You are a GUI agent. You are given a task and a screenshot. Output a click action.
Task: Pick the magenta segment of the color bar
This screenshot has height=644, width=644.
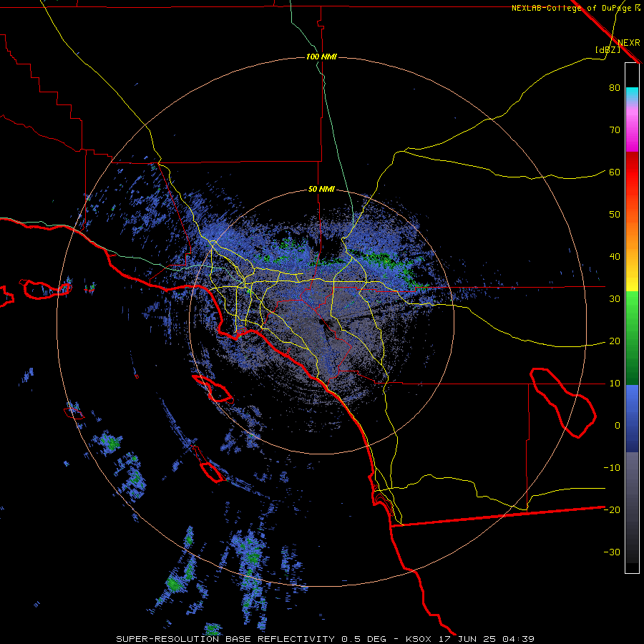pyautogui.click(x=632, y=132)
